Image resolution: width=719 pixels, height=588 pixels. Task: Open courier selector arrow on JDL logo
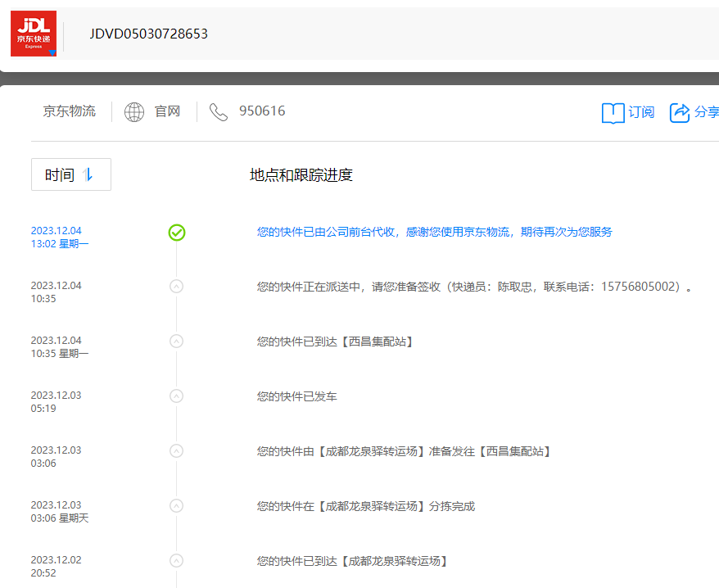(52, 52)
